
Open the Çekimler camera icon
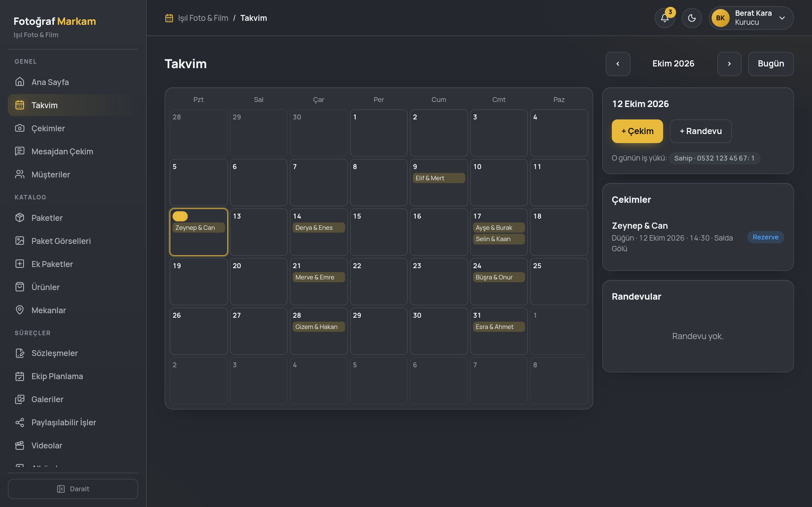[20, 128]
